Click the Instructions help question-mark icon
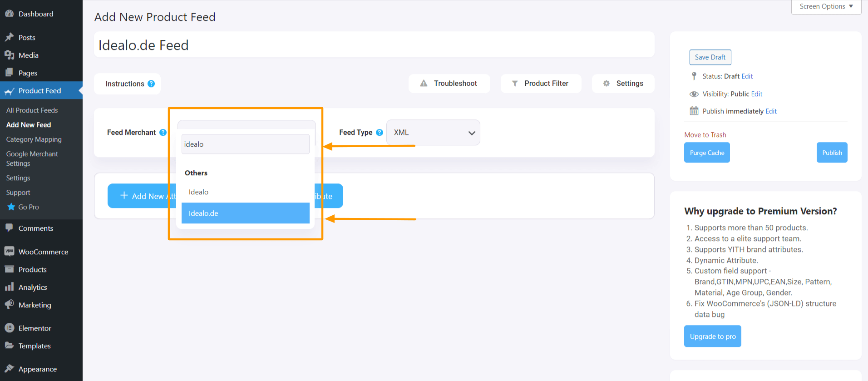Image resolution: width=868 pixels, height=381 pixels. [151, 84]
